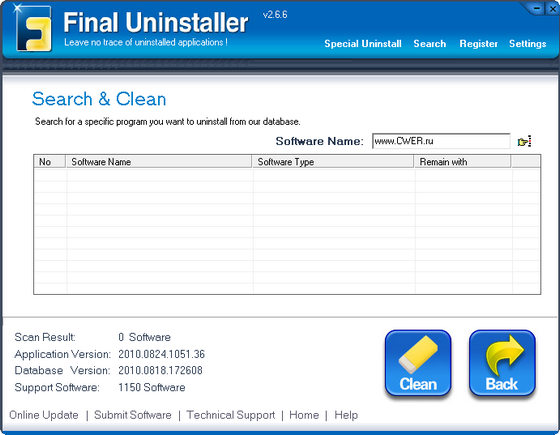Open the Technical Support link
Image resolution: width=560 pixels, height=435 pixels.
231,415
